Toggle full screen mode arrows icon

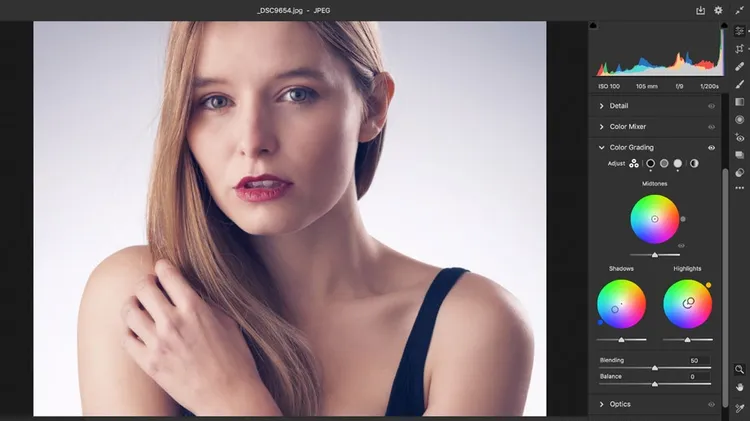739,10
